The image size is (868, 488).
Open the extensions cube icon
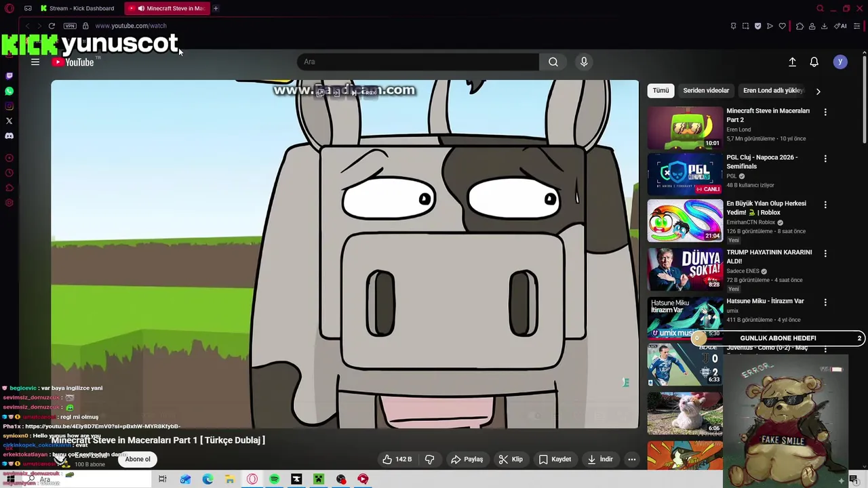click(800, 26)
